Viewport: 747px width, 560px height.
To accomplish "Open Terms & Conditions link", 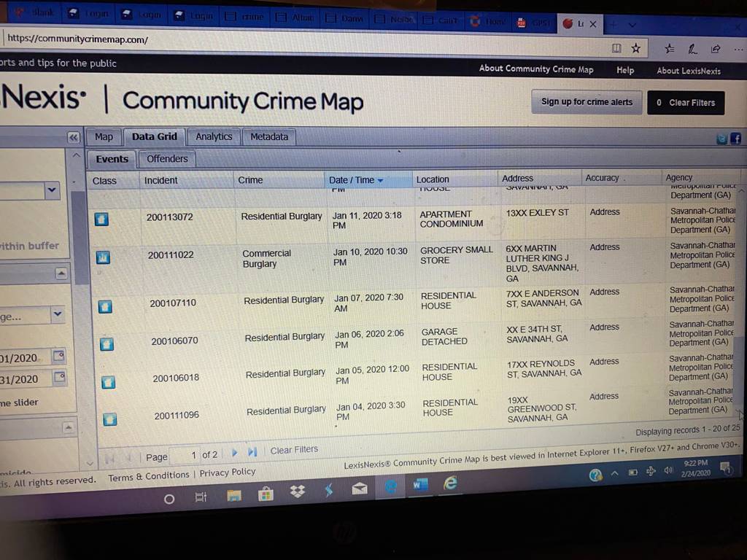I will pos(149,477).
